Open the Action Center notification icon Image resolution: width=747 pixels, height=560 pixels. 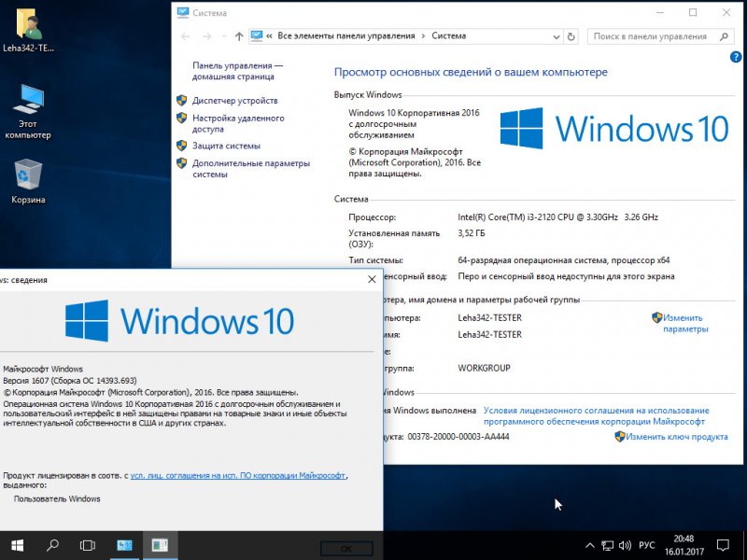tap(723, 546)
